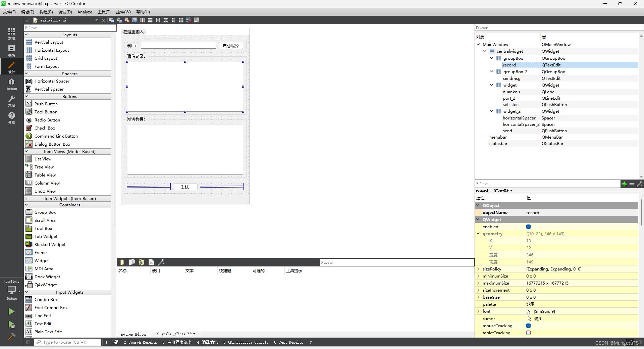Switch to Action Editor tab

click(134, 334)
